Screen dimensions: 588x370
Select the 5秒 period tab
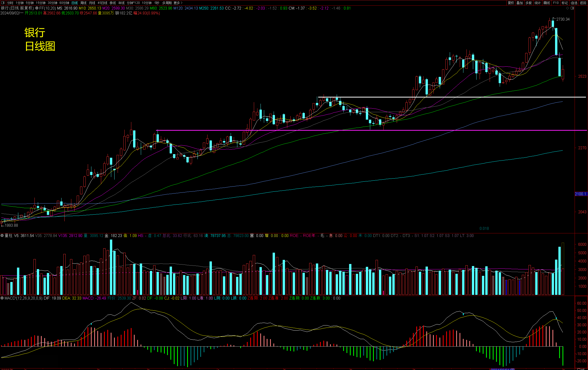157,3
